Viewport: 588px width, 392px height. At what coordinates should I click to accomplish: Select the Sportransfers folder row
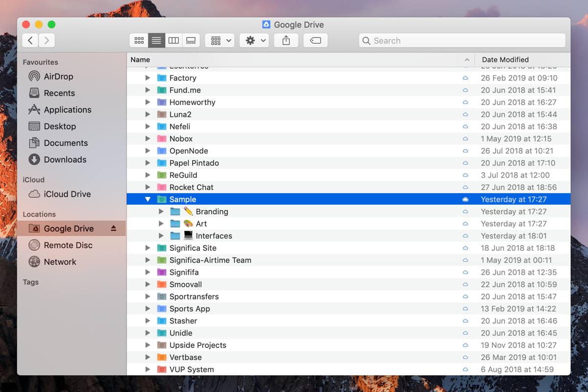pyautogui.click(x=348, y=296)
